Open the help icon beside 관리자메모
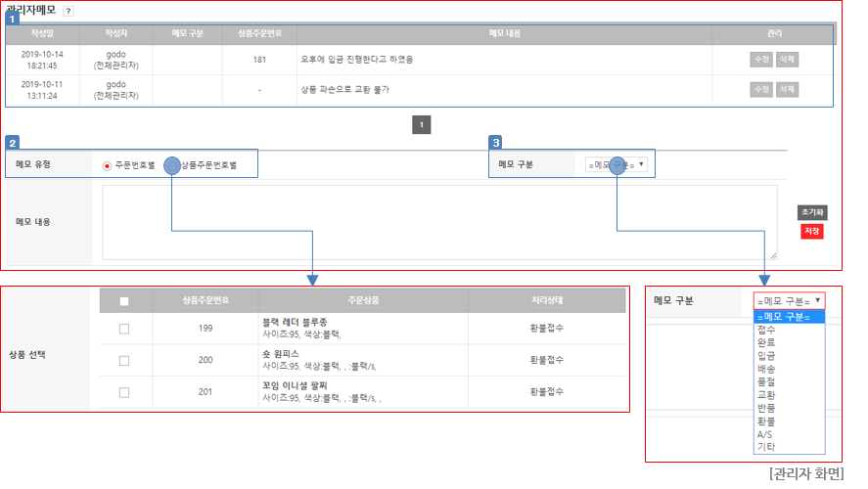The height and width of the screenshot is (489, 868). pos(69,11)
